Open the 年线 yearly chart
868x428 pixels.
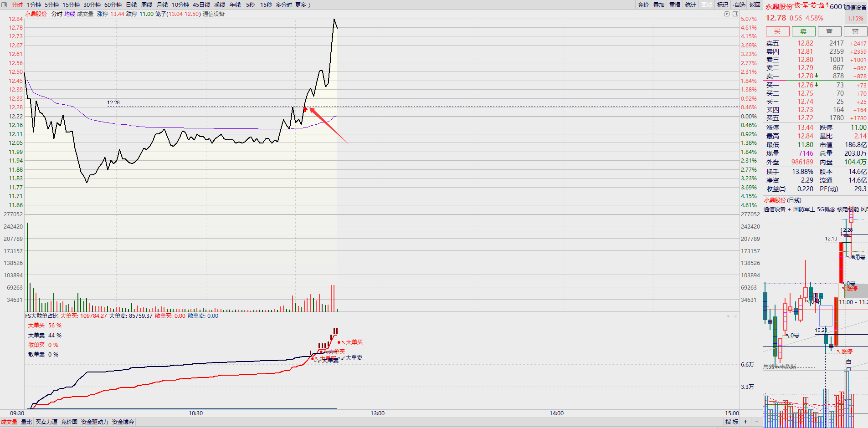[235, 5]
